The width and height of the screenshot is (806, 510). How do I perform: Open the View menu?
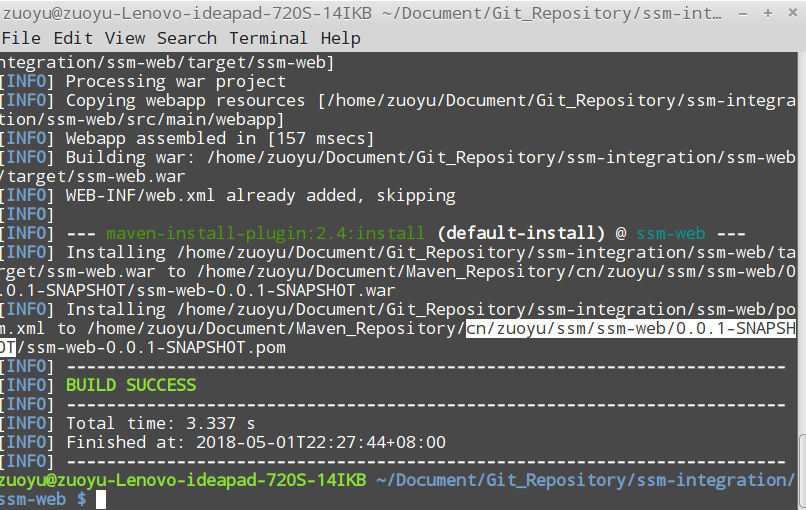click(x=125, y=38)
